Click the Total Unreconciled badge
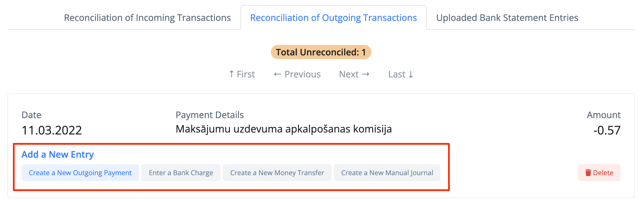Screen dimensions: 644x204 click(321, 52)
